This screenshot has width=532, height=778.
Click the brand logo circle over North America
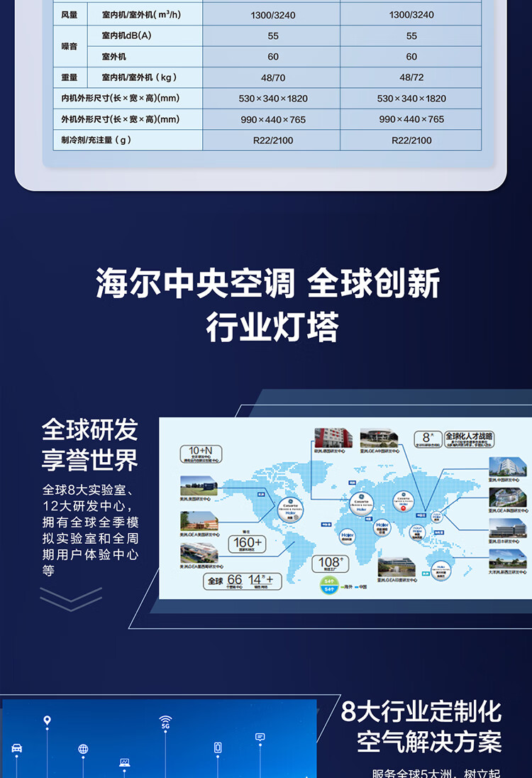(x=290, y=510)
